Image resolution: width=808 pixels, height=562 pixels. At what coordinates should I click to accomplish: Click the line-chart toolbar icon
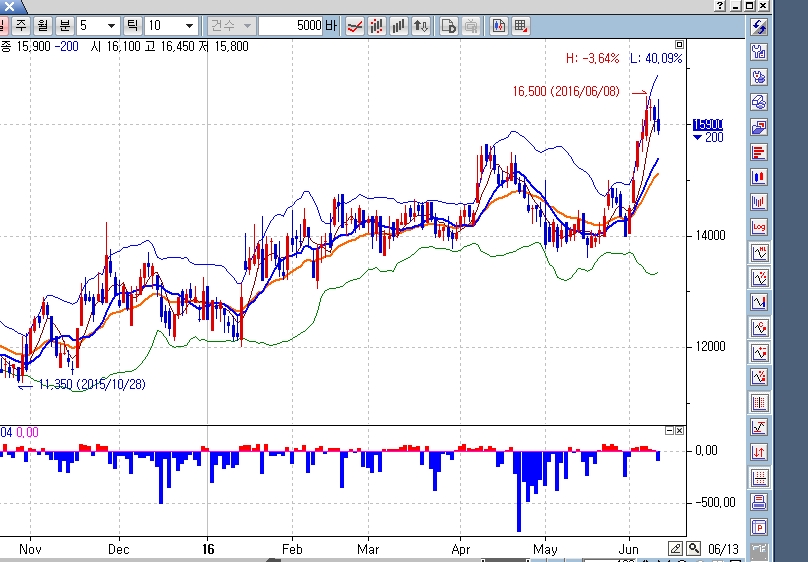tap(355, 26)
